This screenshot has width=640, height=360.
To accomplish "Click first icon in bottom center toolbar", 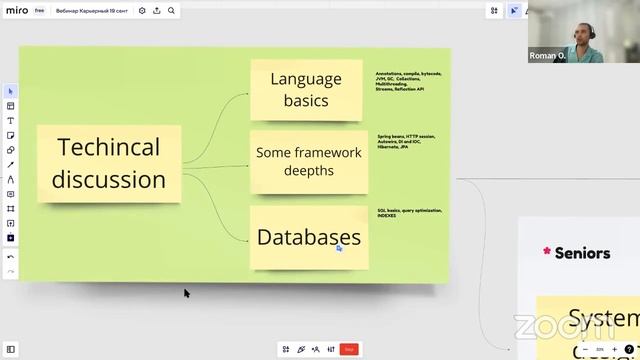I will tap(286, 349).
